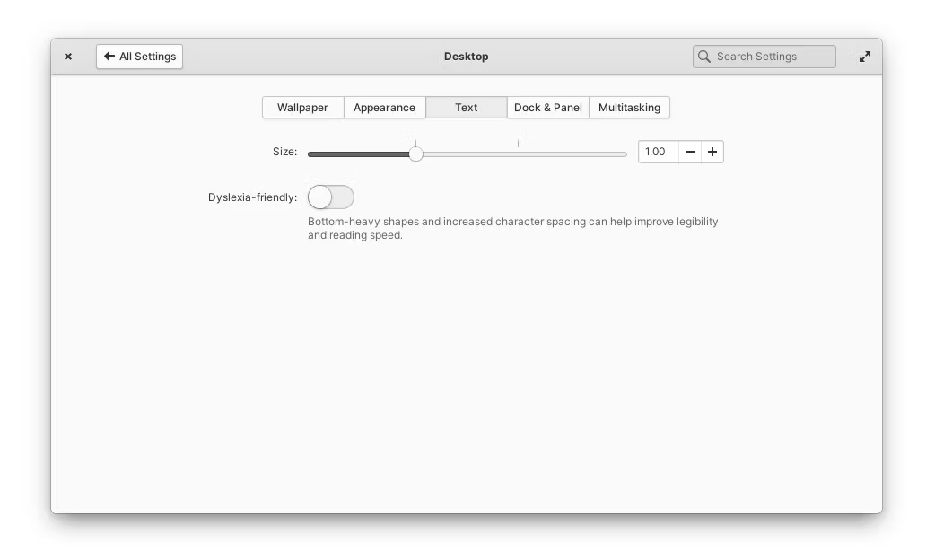Close the Desktop settings window

(x=68, y=57)
